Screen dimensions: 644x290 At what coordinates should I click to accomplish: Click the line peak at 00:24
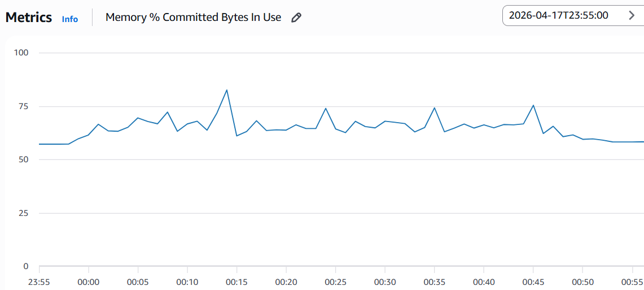pyautogui.click(x=326, y=108)
